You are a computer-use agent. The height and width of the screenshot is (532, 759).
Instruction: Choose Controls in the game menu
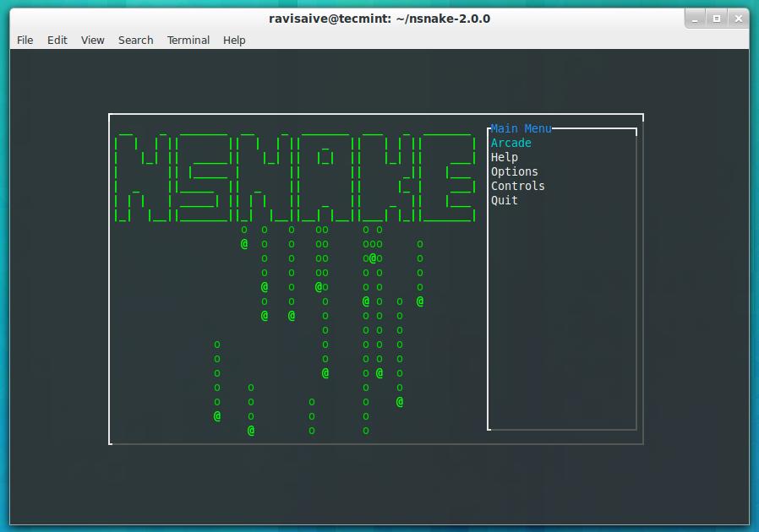coord(518,187)
